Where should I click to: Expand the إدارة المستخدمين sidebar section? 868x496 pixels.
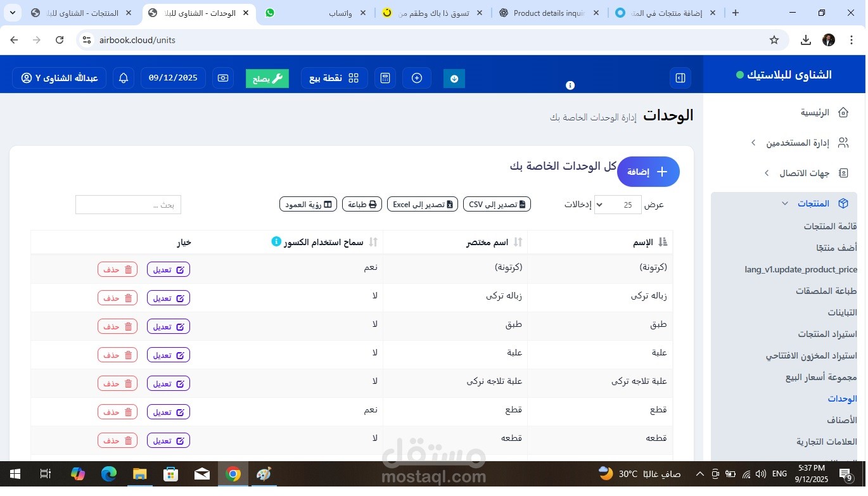click(x=753, y=143)
